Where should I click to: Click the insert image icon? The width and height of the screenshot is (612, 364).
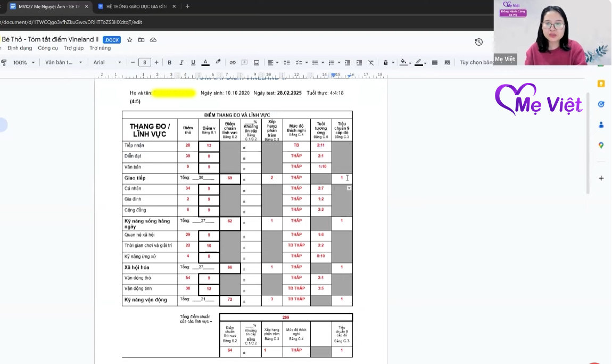pos(257,63)
